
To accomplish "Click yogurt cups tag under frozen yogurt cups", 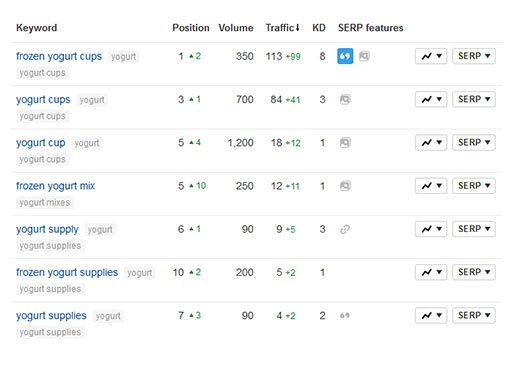I will pyautogui.click(x=42, y=73).
